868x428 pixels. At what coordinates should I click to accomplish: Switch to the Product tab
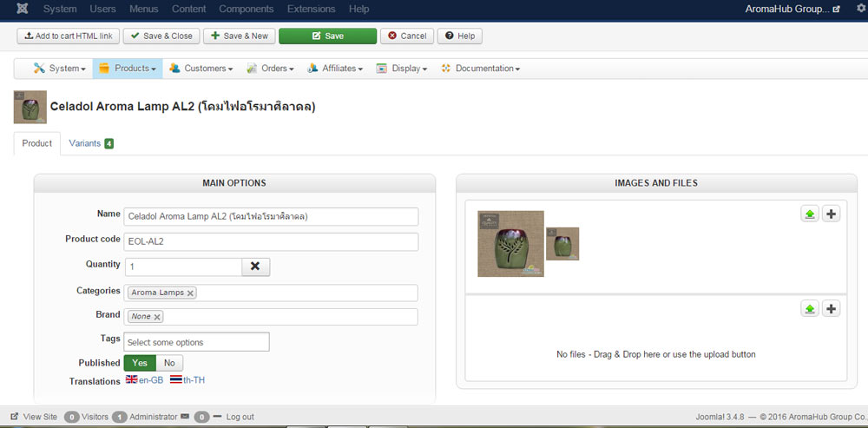click(37, 143)
